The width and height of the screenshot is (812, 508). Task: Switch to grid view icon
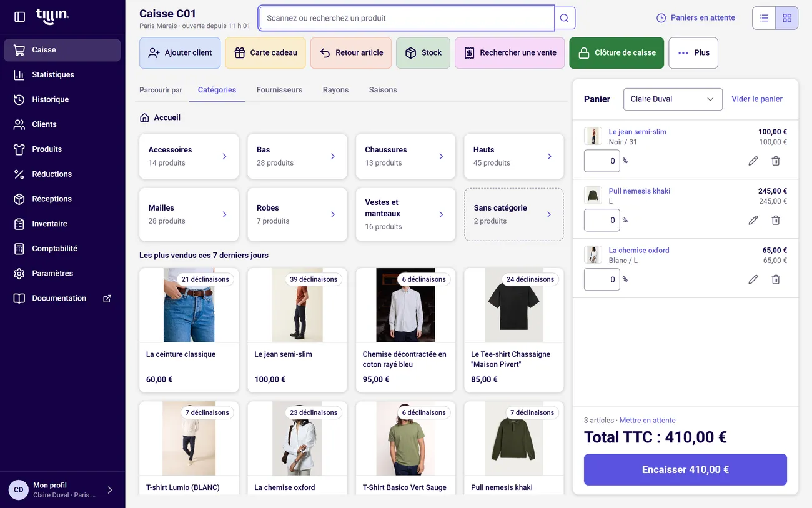pos(787,18)
